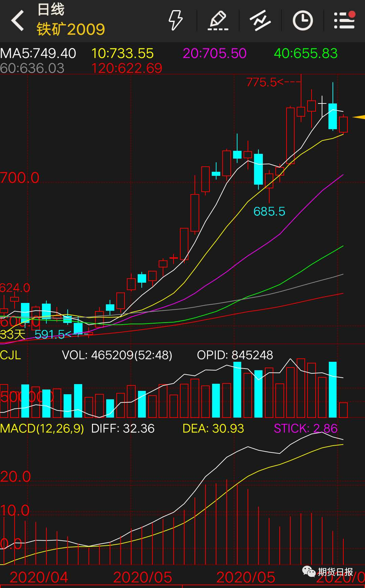The image size is (365, 588).
Task: Change the MACD(12,26,9) indicator
Action: point(42,428)
